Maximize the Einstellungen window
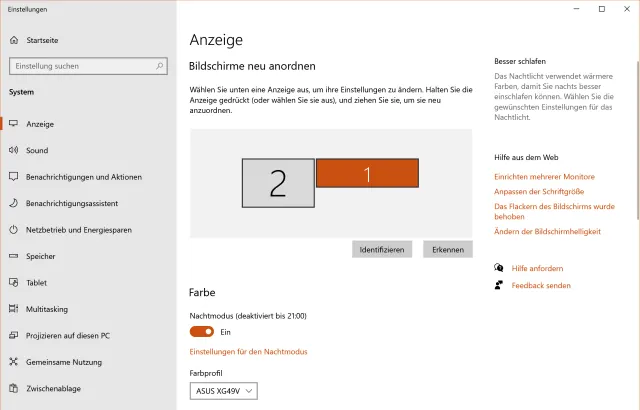The image size is (640, 410). pos(602,9)
